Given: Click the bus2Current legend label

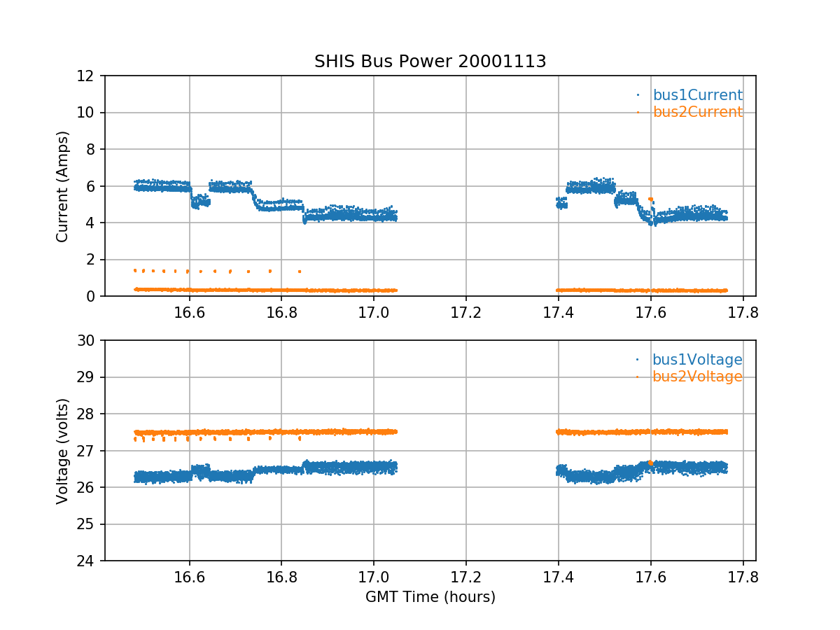Looking at the screenshot, I should pyautogui.click(x=697, y=112).
